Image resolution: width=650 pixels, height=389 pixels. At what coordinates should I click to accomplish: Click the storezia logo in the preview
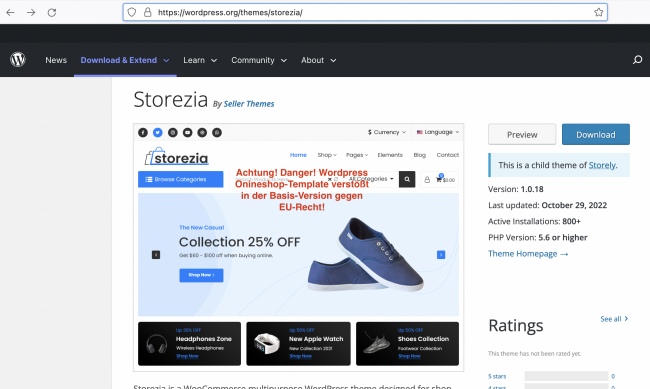[x=177, y=156]
